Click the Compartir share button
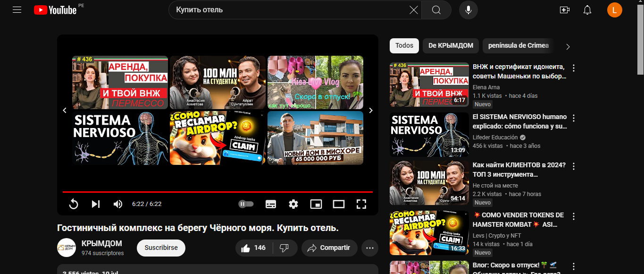The height and width of the screenshot is (274, 644). (x=329, y=248)
